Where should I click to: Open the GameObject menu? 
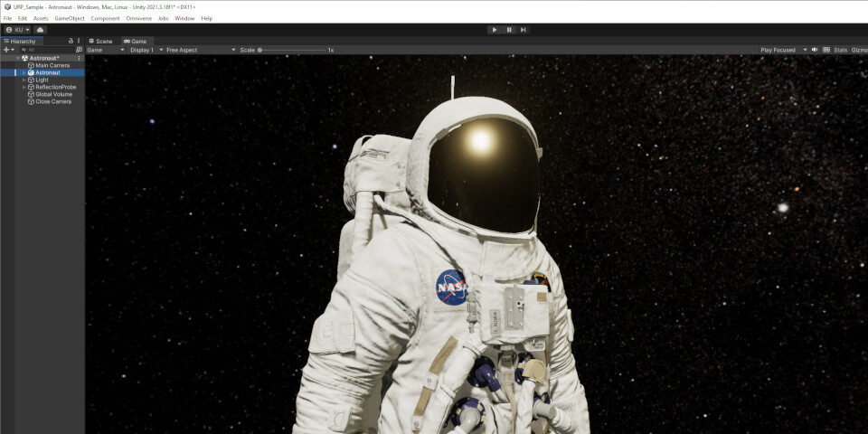69,18
